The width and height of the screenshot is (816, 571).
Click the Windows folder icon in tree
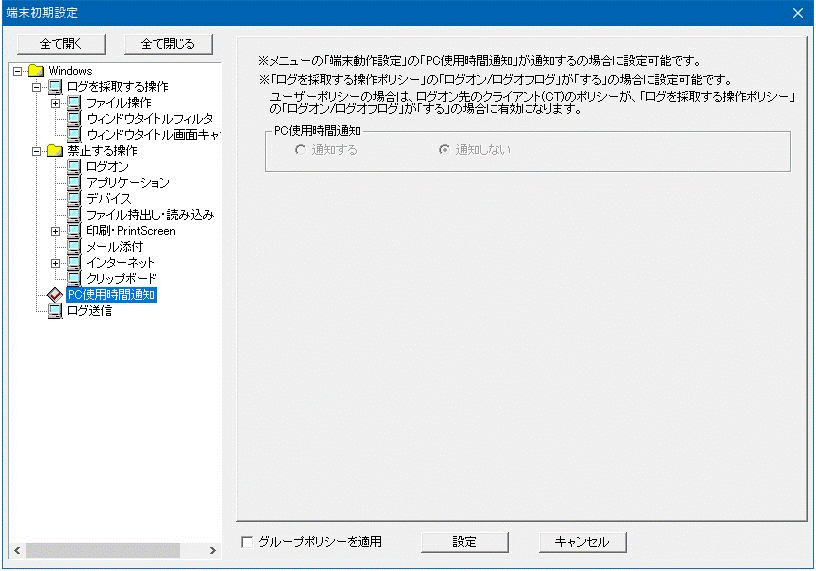tap(36, 71)
